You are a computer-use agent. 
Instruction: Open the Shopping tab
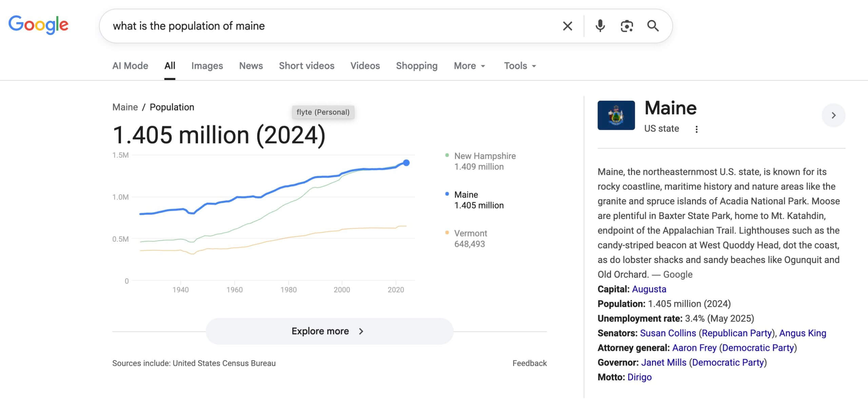[x=417, y=66]
